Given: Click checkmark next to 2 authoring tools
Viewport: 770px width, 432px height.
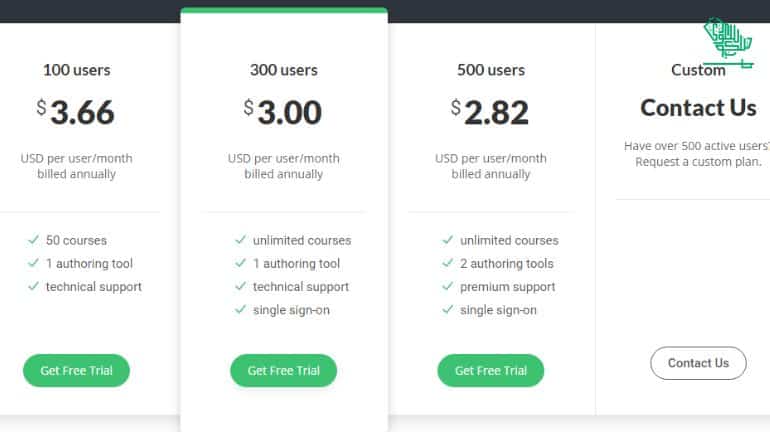Looking at the screenshot, I should point(447,263).
